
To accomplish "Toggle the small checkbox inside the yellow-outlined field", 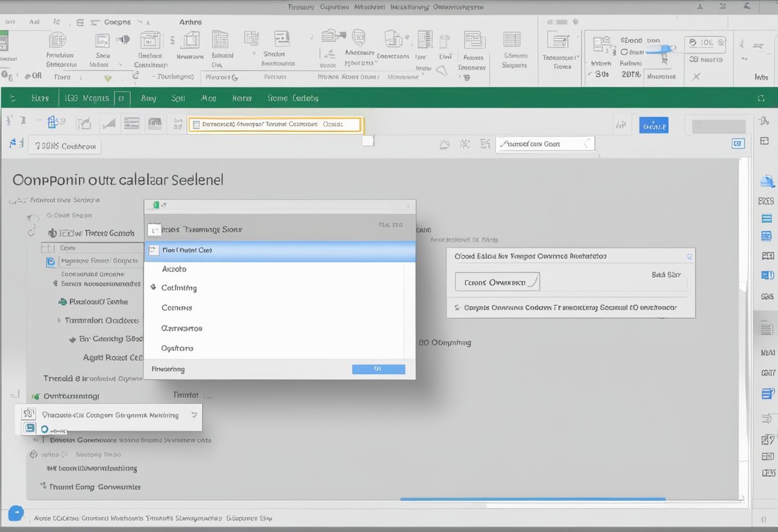I will [196, 125].
